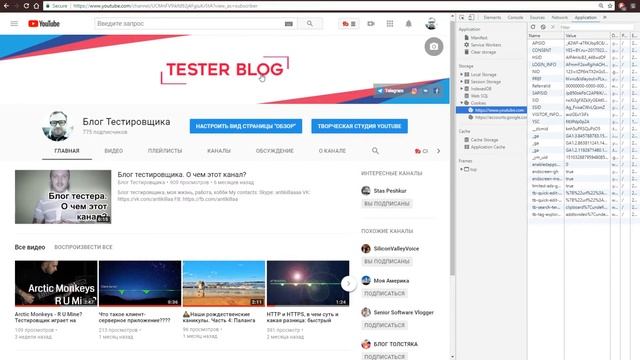Collapse the Cookies tree node
Viewport: 640px width, 360px height.
click(x=462, y=103)
